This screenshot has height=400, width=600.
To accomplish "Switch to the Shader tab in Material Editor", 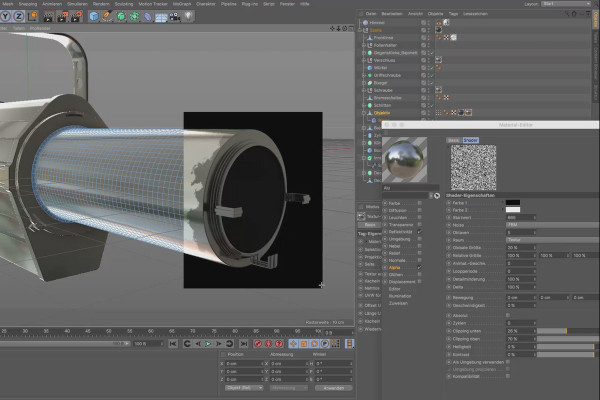I will click(471, 140).
